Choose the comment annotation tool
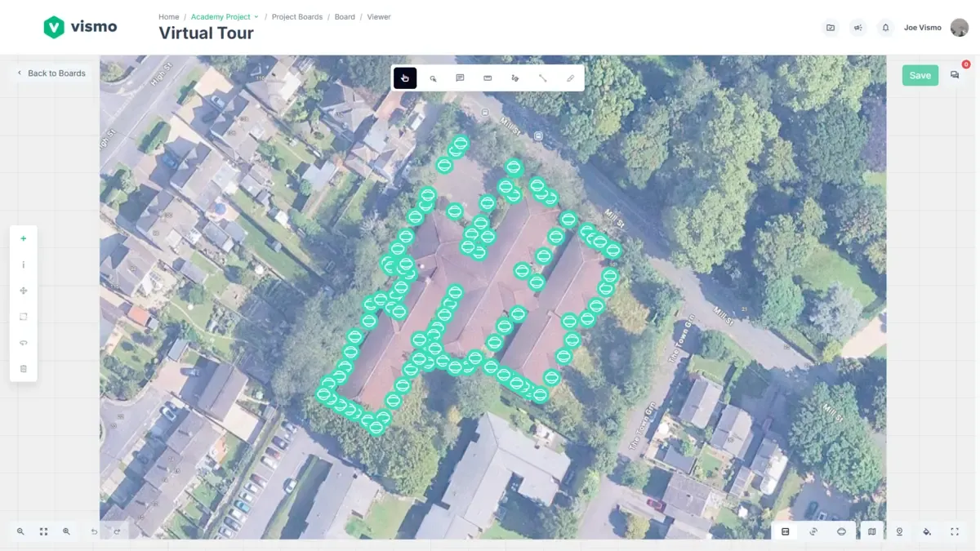980x551 pixels. click(x=460, y=78)
